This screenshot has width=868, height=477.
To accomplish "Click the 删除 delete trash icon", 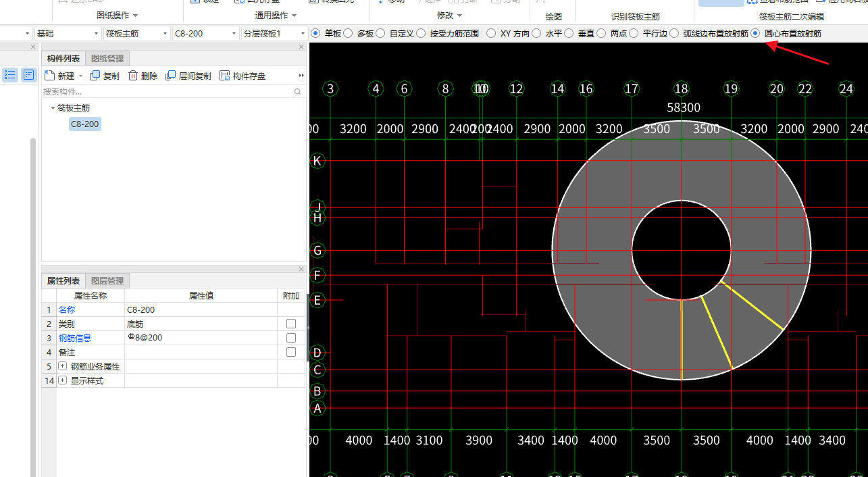I will [x=133, y=76].
